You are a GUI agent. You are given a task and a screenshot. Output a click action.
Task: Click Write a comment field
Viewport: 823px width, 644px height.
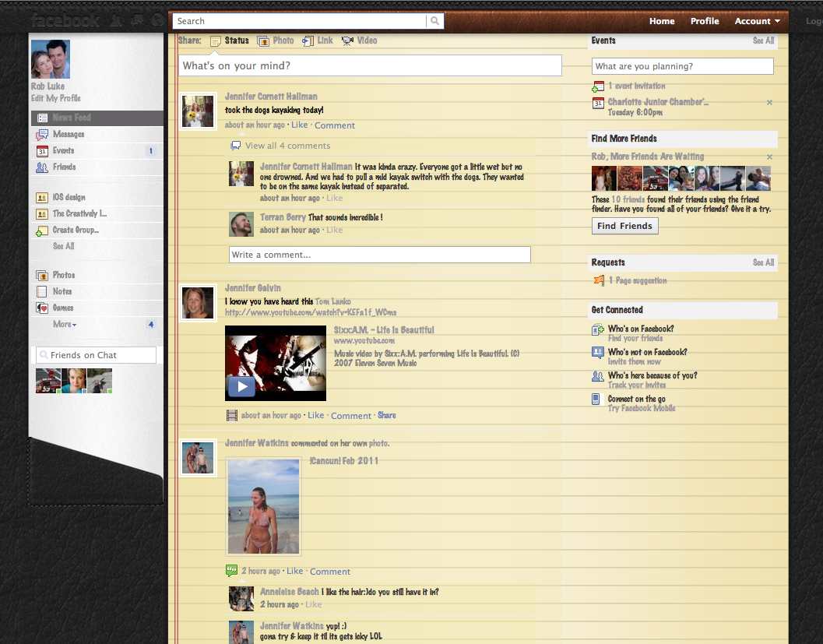(x=379, y=255)
